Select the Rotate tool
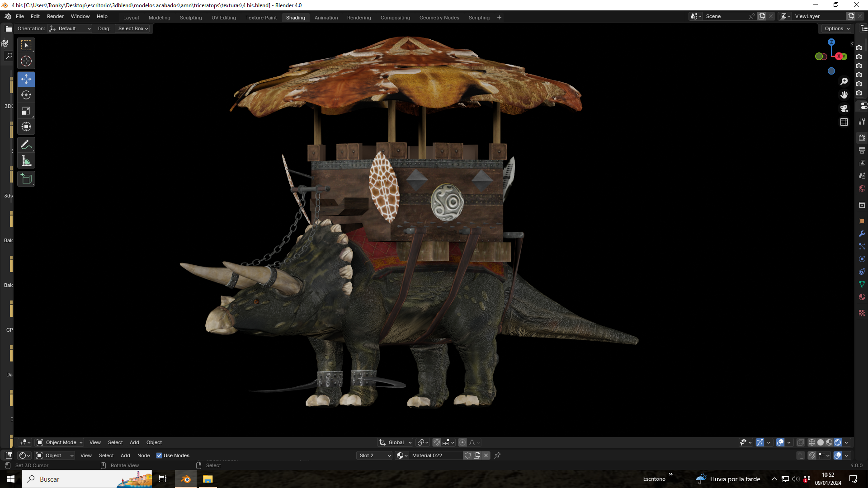The width and height of the screenshot is (868, 488). point(26,95)
